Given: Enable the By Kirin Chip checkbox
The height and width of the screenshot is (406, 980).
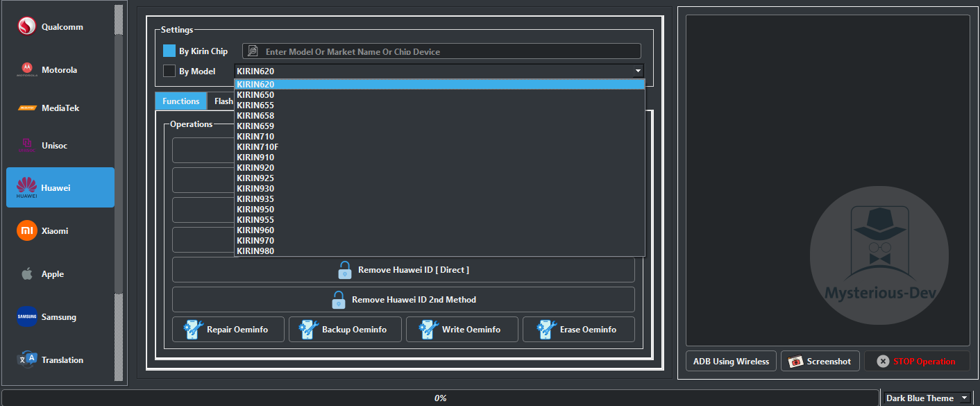Looking at the screenshot, I should [169, 51].
